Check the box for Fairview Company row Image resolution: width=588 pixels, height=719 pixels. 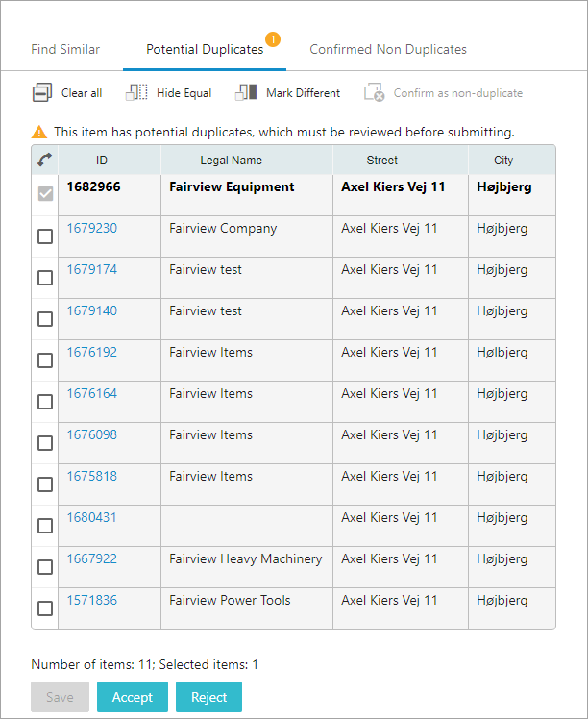pyautogui.click(x=45, y=236)
